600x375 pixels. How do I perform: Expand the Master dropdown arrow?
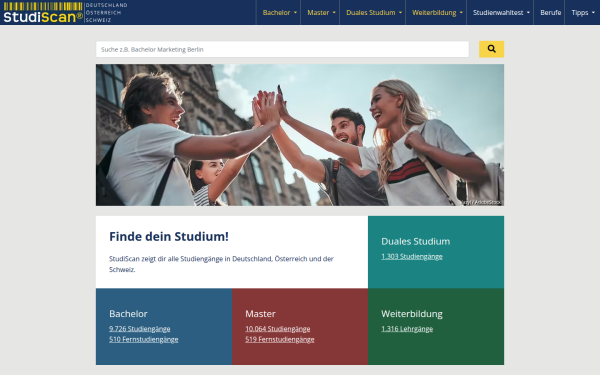point(334,13)
